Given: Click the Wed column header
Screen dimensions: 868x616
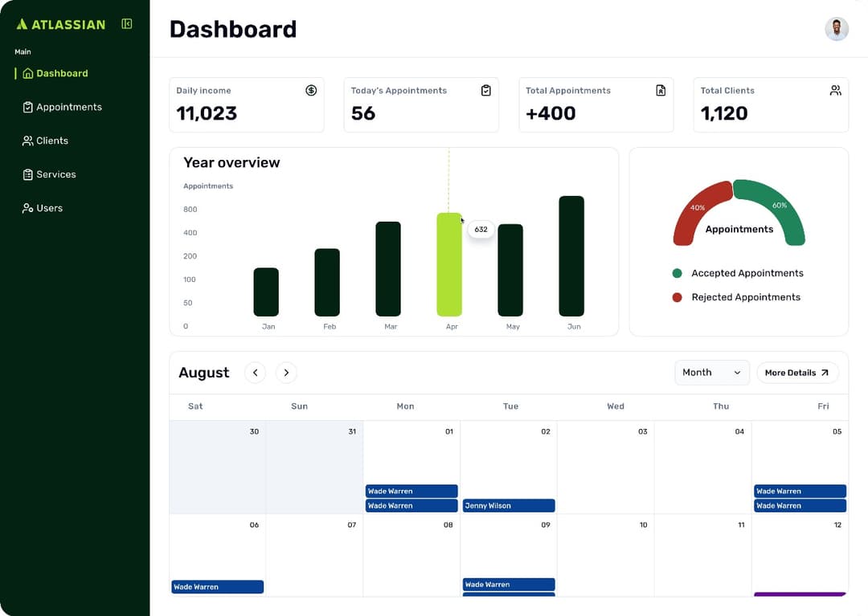Looking at the screenshot, I should click(616, 406).
